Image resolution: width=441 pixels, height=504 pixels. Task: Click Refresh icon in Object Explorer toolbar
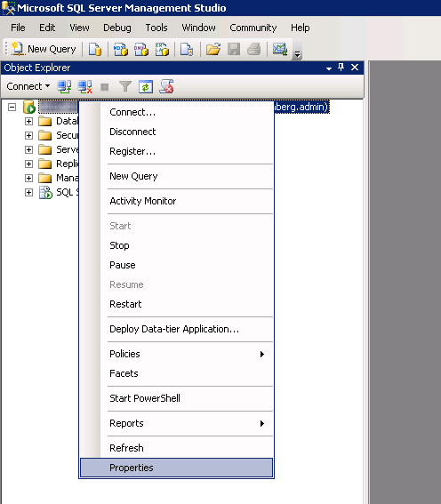[146, 87]
